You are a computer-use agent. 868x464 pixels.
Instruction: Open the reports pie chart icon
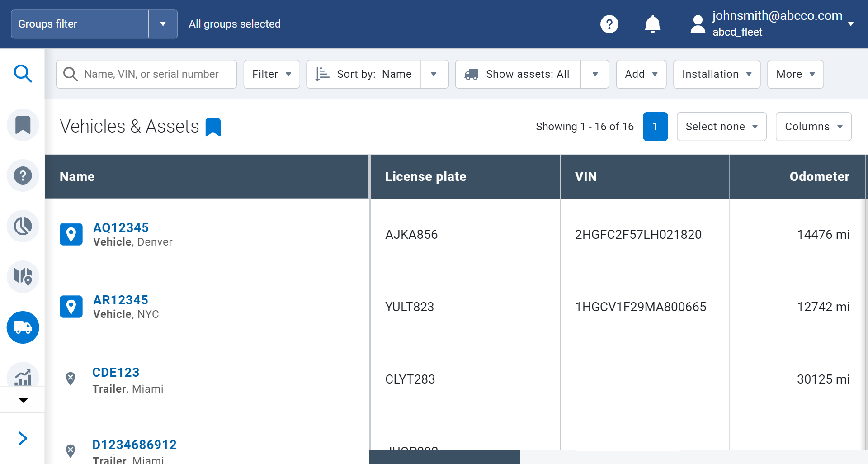point(23,226)
